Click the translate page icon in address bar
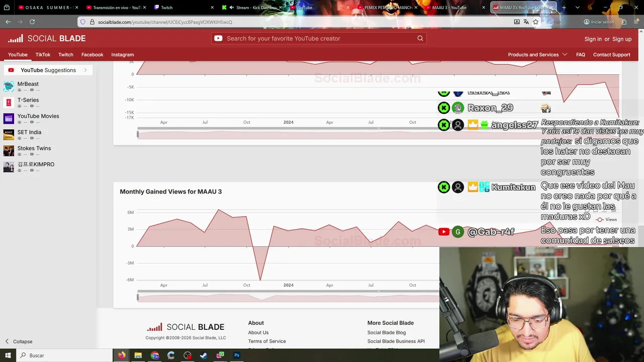Viewport: 644px width, 362px height. [x=526, y=22]
